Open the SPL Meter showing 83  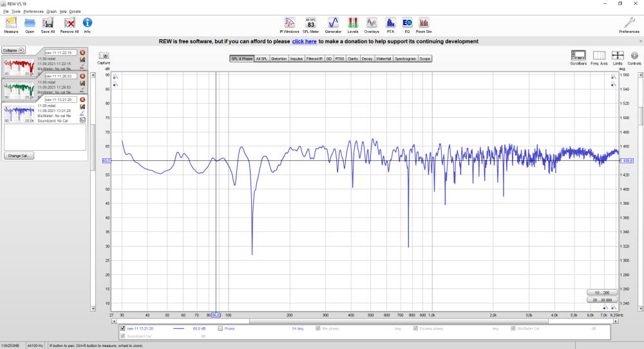pyautogui.click(x=310, y=25)
